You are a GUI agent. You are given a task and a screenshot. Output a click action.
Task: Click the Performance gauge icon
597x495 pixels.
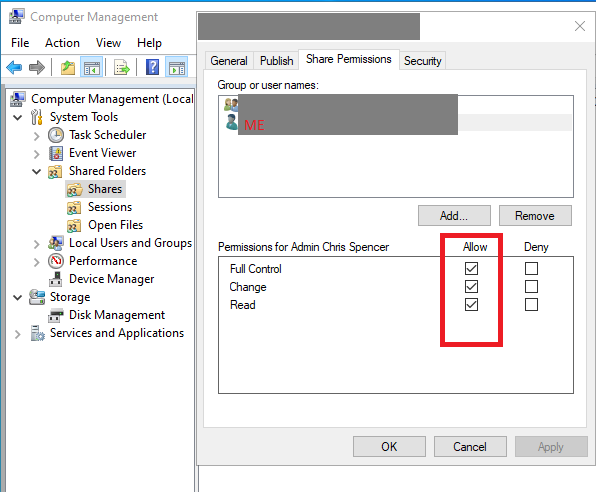(x=56, y=261)
